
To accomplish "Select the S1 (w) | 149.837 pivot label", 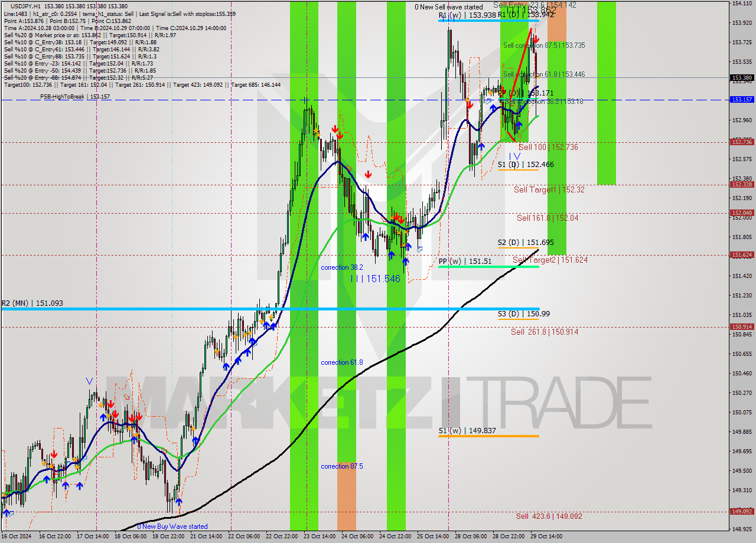I will click(x=467, y=431).
